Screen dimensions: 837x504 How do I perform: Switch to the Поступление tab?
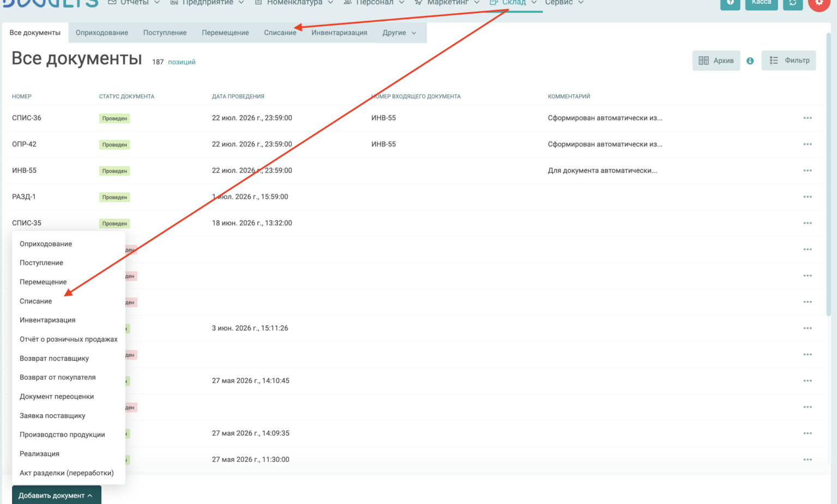[x=165, y=33]
